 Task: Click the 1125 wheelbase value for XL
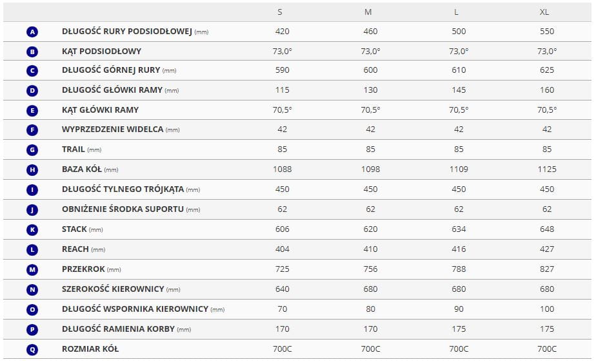(x=547, y=169)
